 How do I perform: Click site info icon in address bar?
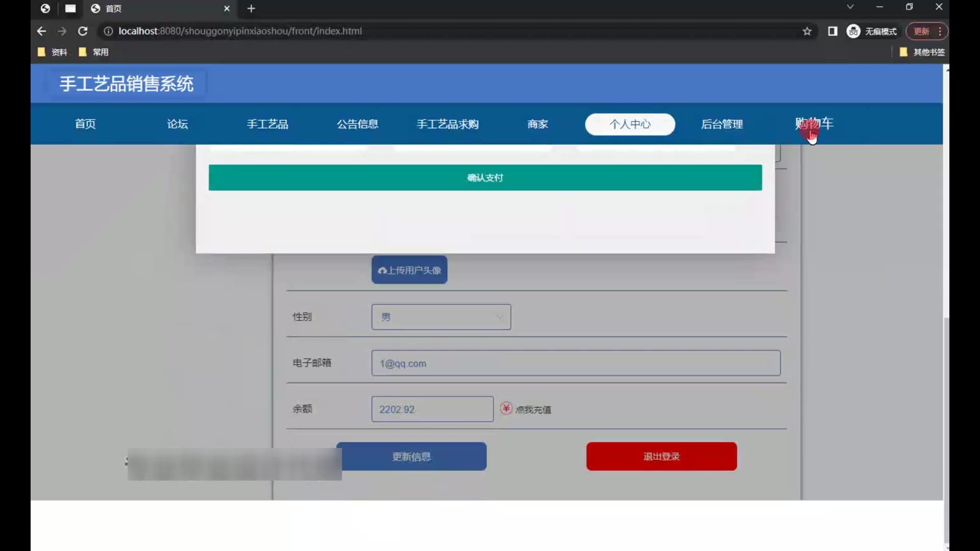[108, 31]
